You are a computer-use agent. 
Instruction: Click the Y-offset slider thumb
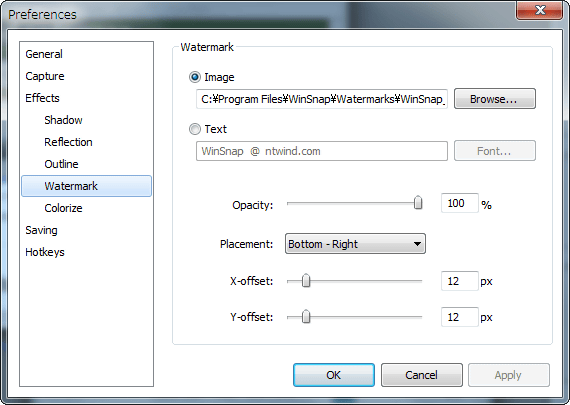point(306,316)
